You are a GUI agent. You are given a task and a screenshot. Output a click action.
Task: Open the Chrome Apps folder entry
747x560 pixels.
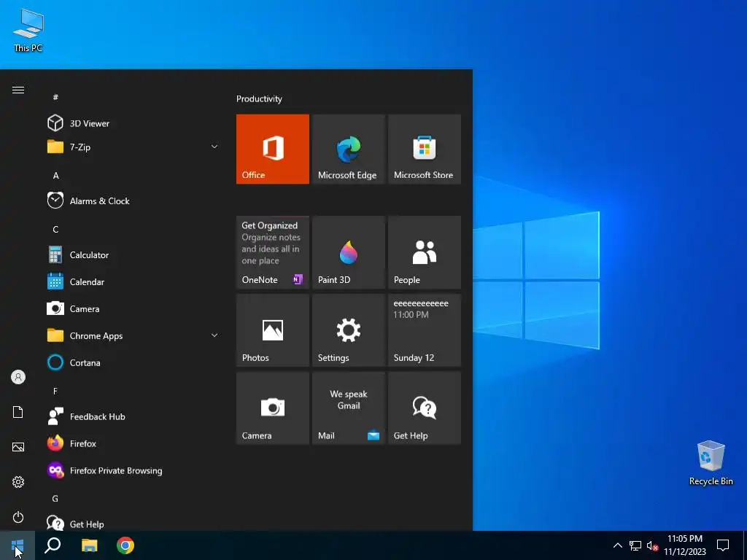coord(133,335)
